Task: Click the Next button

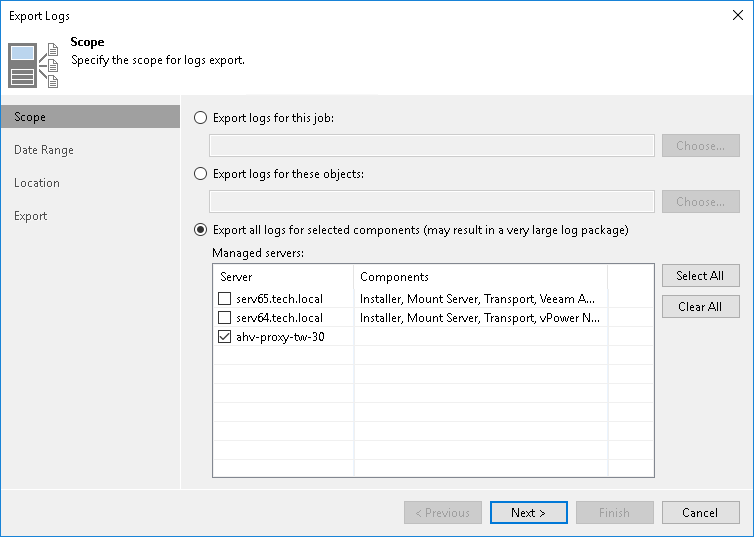Action: pyautogui.click(x=529, y=513)
